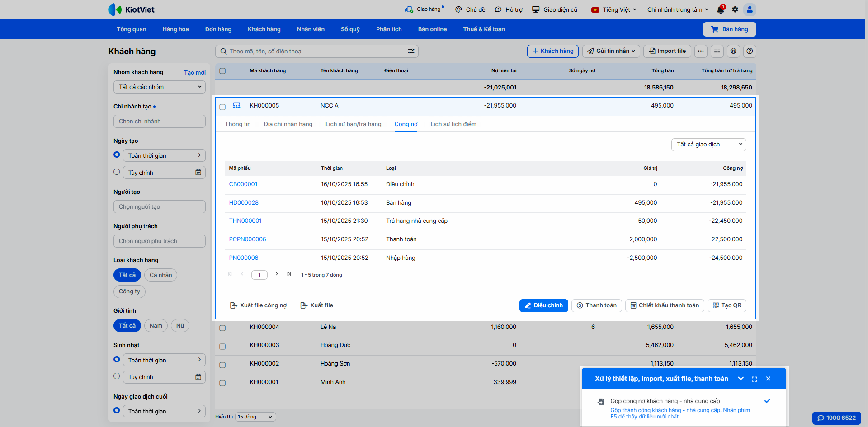Click the search filter sliders icon
The height and width of the screenshot is (427, 868).
[411, 52]
